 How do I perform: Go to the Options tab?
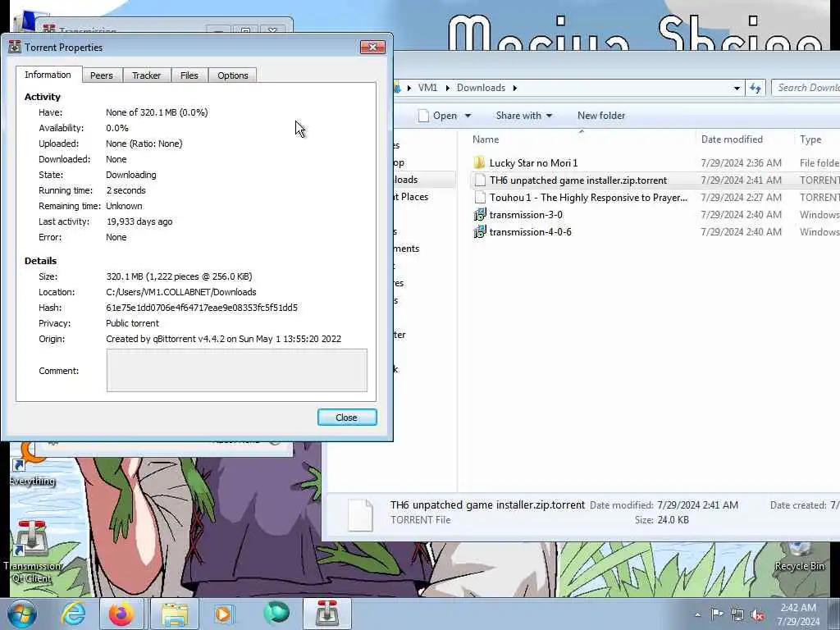[x=232, y=75]
